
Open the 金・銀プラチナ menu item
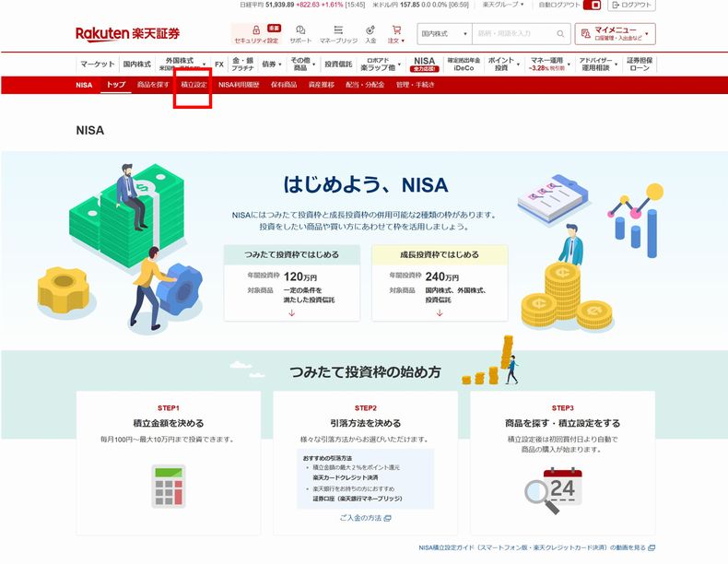click(x=243, y=65)
